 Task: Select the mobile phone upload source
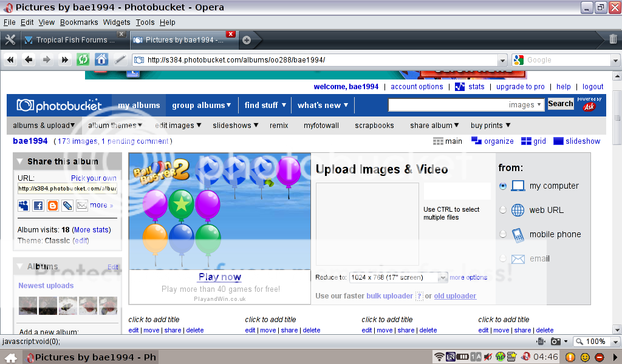[503, 234]
